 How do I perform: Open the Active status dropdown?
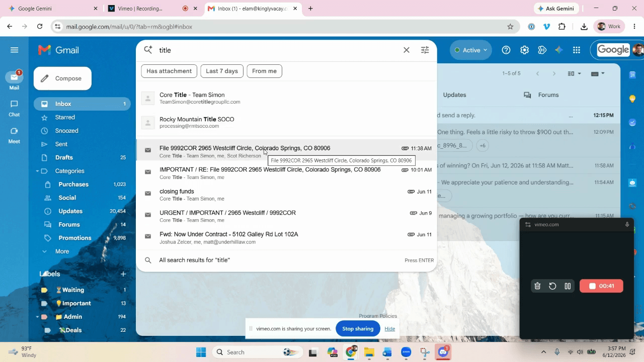click(471, 50)
